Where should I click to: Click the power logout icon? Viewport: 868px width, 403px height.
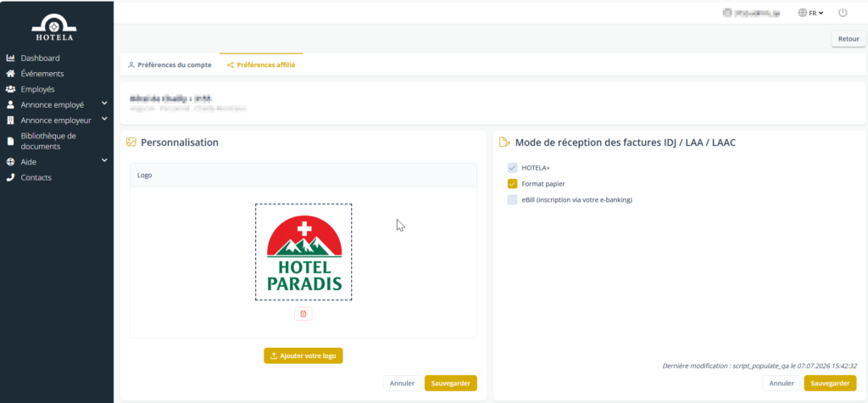[843, 13]
